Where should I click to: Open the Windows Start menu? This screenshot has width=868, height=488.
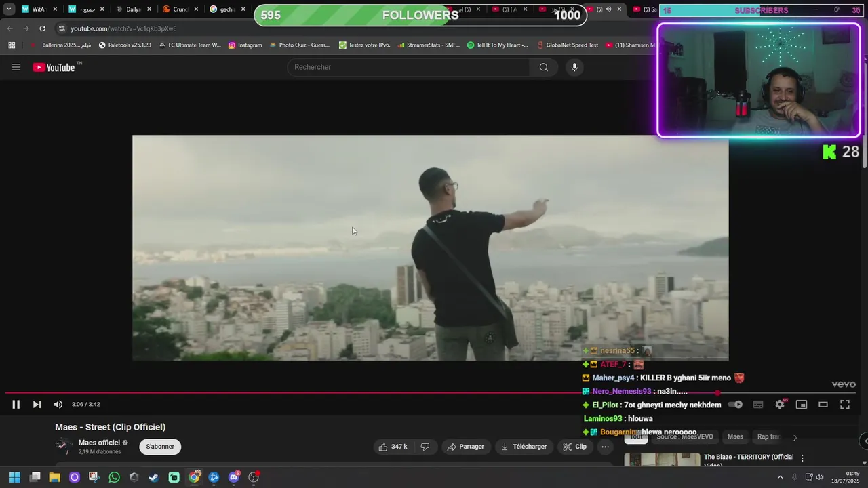(14, 477)
